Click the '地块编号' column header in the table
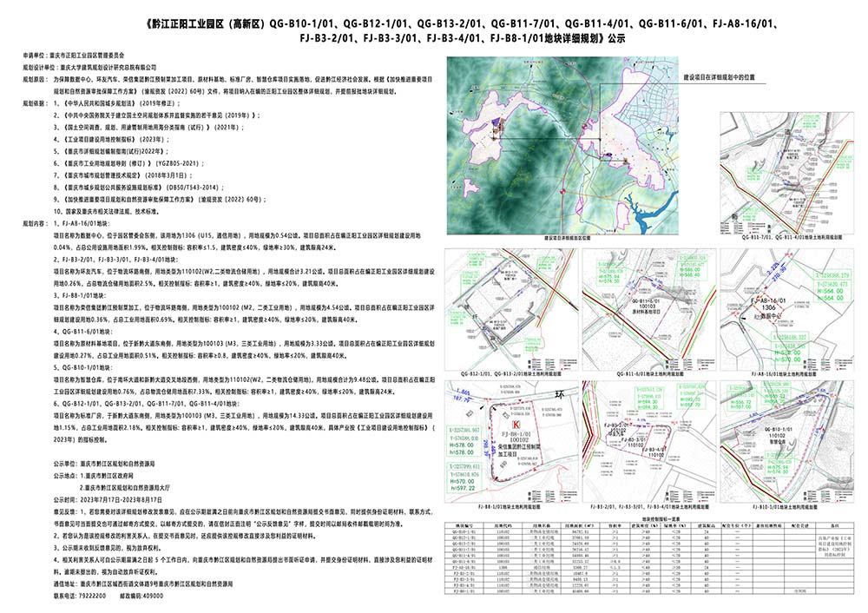The image size is (868, 613). 464,525
